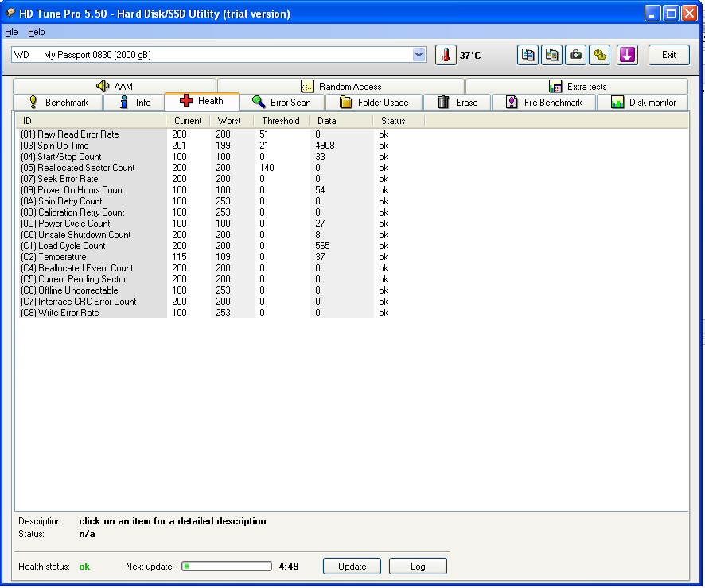Copy info to clipboard icon
Viewport: 705px width, 588px height.
[528, 55]
